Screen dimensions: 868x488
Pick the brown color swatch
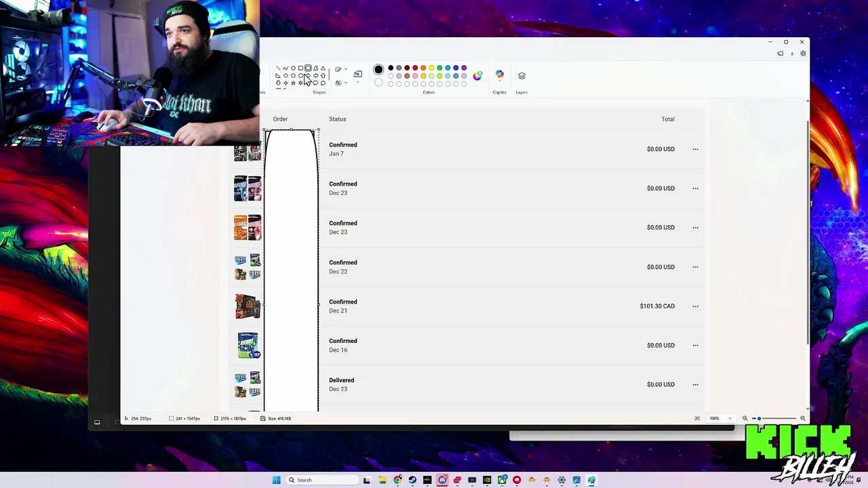point(407,75)
